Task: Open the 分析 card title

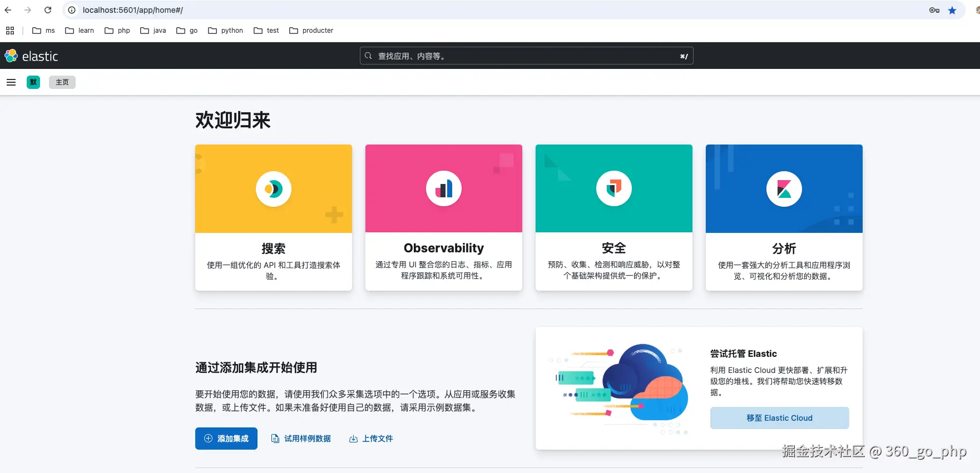Action: [784, 248]
